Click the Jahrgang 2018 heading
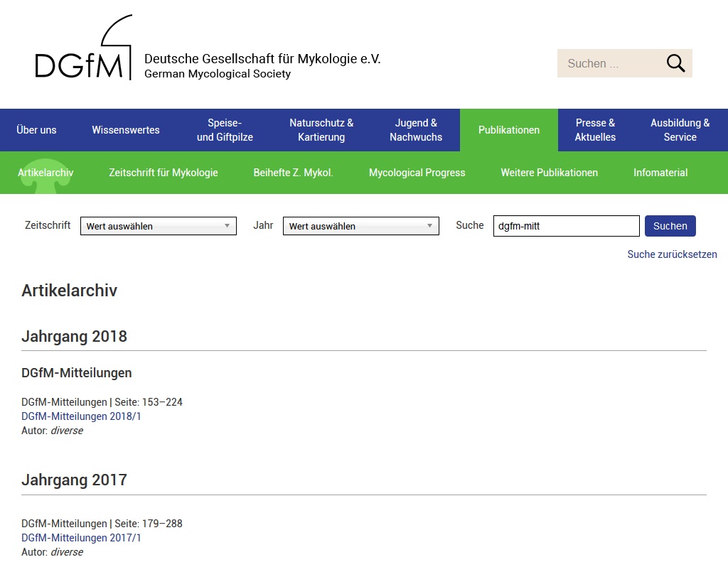Image resolution: width=728 pixels, height=567 pixels. tap(74, 336)
